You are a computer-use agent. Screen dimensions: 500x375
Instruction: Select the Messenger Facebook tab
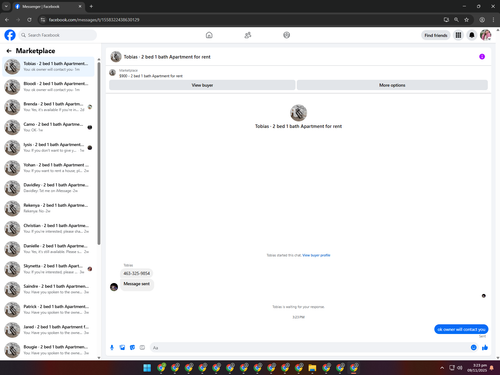[49, 6]
